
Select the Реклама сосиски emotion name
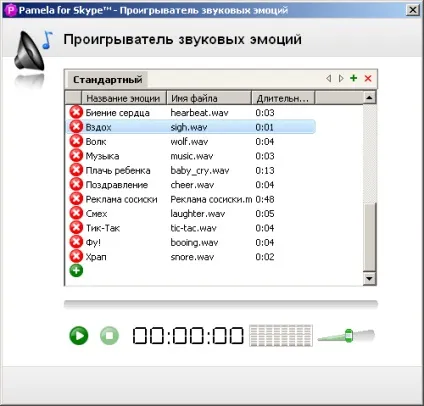(x=121, y=199)
